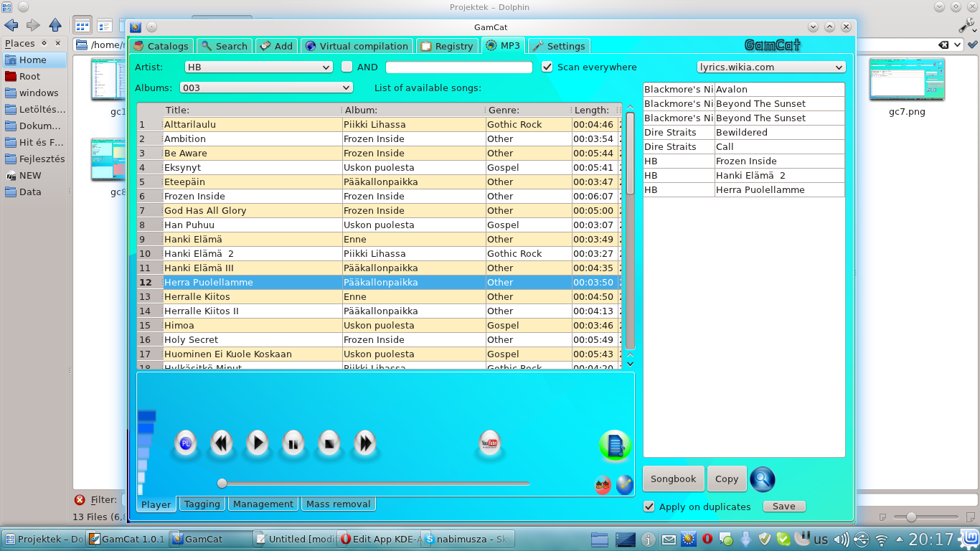Image resolution: width=980 pixels, height=551 pixels.
Task: Switch to the Tagging bottom tab
Action: click(202, 504)
